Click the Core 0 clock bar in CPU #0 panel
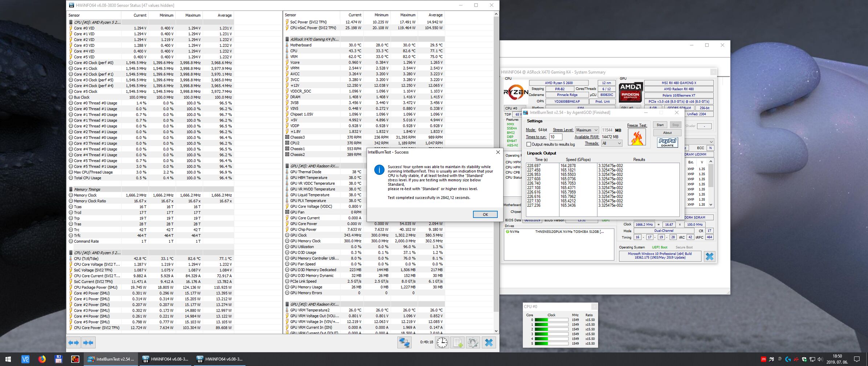The width and height of the screenshot is (868, 366). click(551, 320)
